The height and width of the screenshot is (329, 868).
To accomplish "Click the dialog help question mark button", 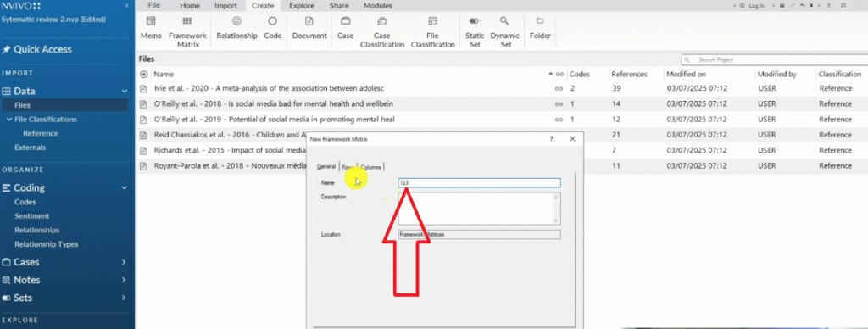I will coord(551,139).
